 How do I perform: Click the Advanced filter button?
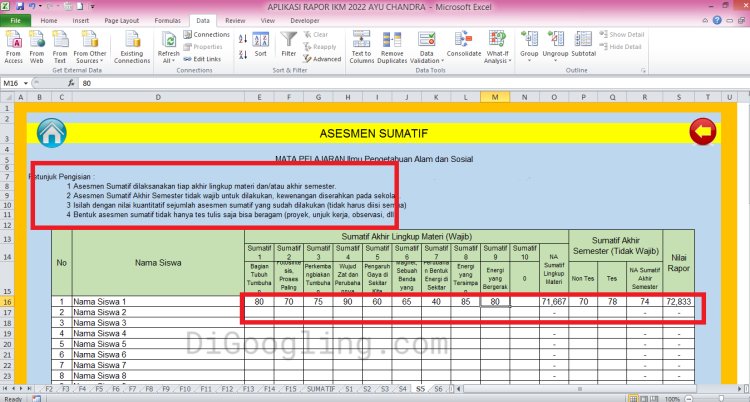click(x=324, y=59)
